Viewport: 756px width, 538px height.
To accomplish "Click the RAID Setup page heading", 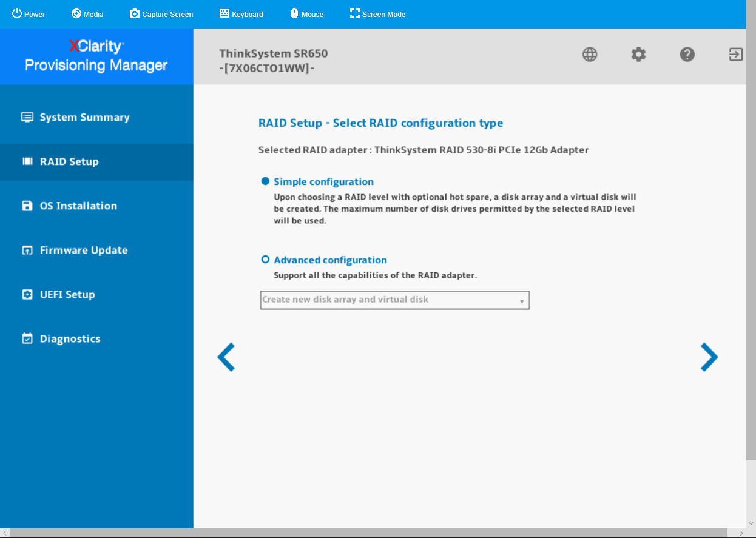I will 380,123.
